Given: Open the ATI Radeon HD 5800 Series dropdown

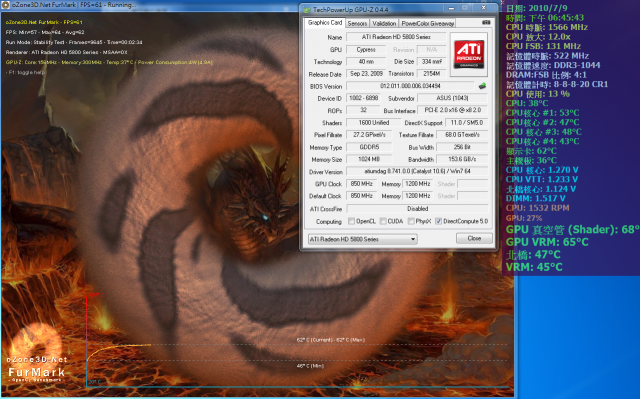Looking at the screenshot, I should tap(362, 239).
